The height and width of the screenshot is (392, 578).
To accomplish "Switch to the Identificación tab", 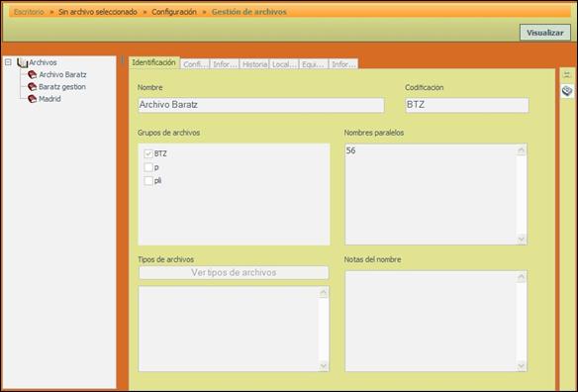I will click(x=154, y=62).
